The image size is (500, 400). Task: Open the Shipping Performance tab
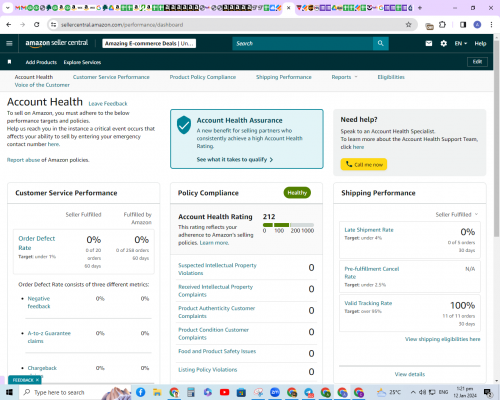[x=284, y=77]
